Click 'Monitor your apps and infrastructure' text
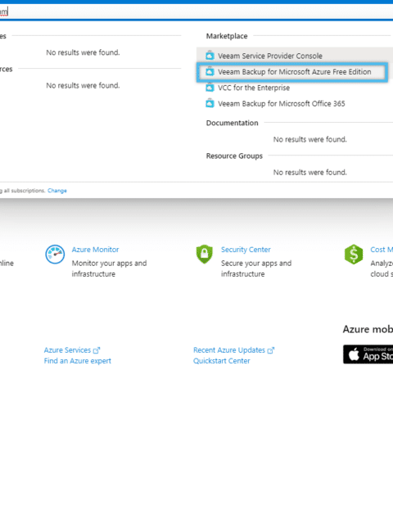Viewport: 393px width, 532px height. (x=109, y=268)
